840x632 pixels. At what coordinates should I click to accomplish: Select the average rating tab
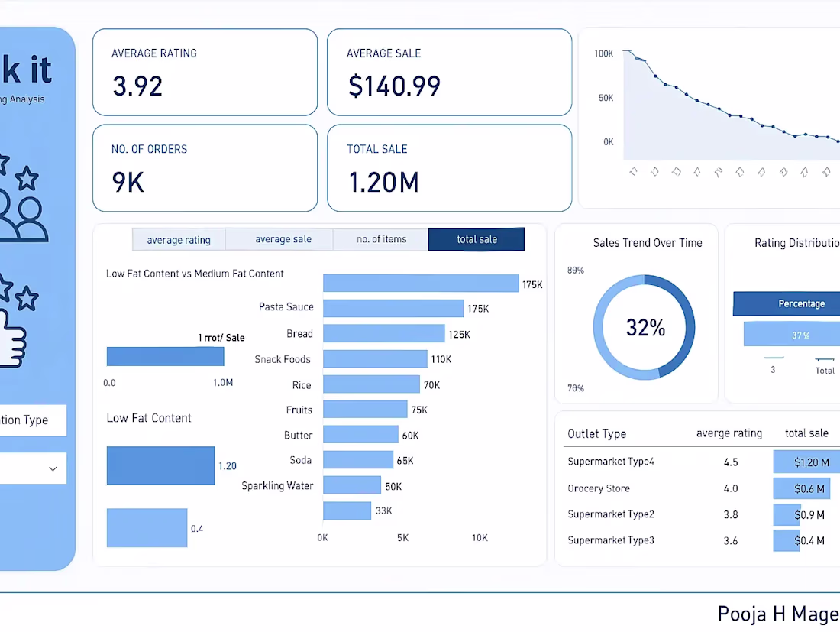pyautogui.click(x=179, y=240)
